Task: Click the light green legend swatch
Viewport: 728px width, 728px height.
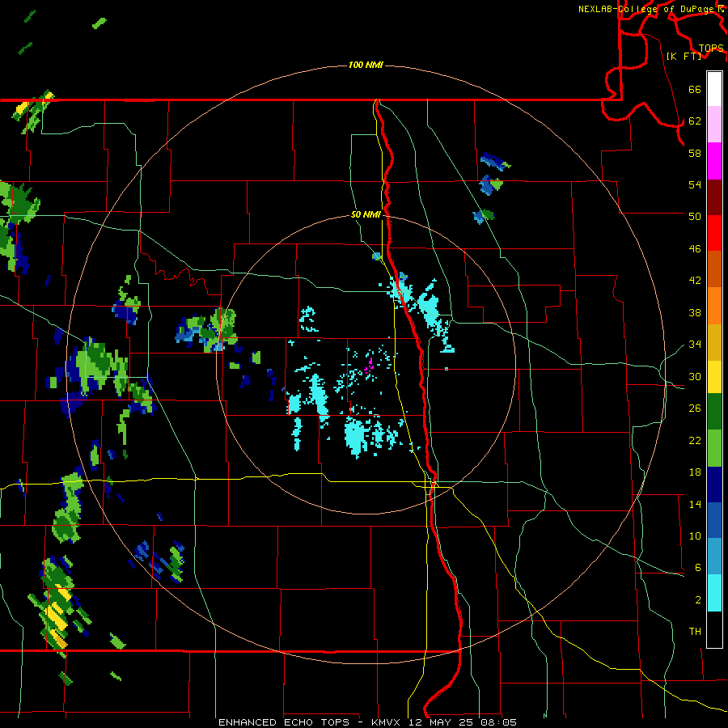Action: point(714,448)
